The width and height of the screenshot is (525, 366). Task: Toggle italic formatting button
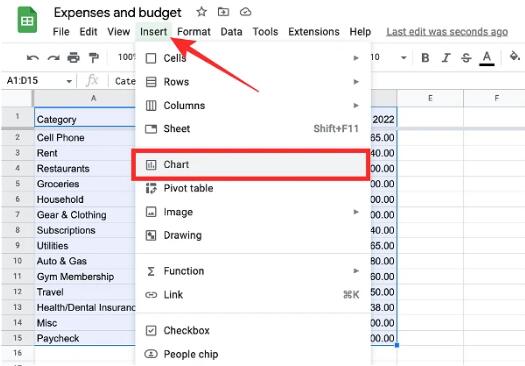(x=445, y=58)
